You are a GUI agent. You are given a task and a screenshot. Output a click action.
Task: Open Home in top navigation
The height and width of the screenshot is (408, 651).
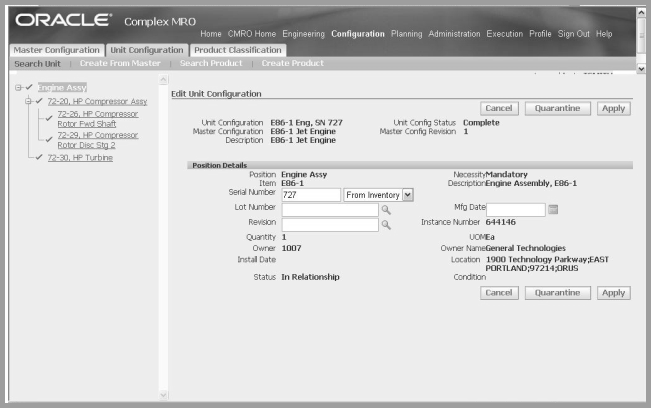coord(211,34)
